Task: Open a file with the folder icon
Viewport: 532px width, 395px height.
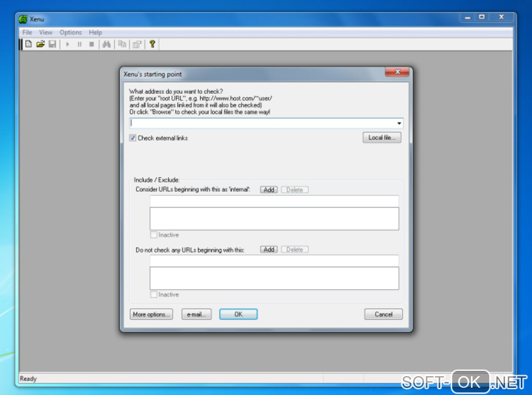Action: point(40,44)
